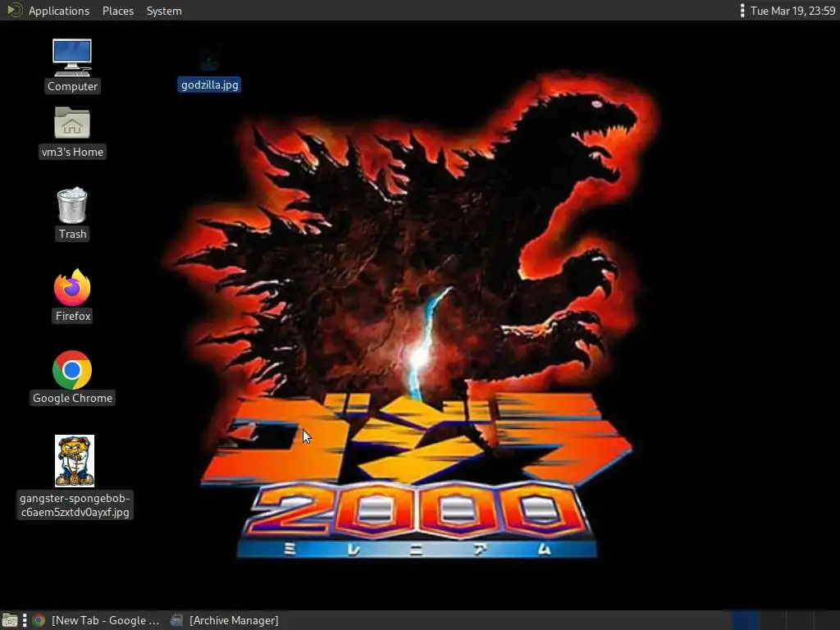The height and width of the screenshot is (630, 840).
Task: Restore the New Tab - Google Chrome window
Action: point(97,620)
